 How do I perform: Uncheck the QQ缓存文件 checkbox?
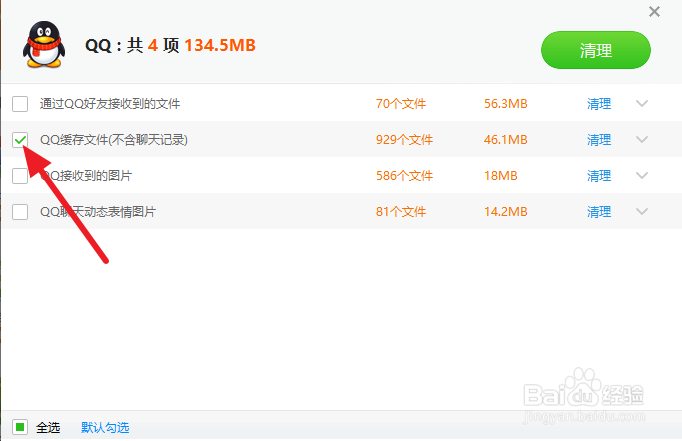[20, 140]
